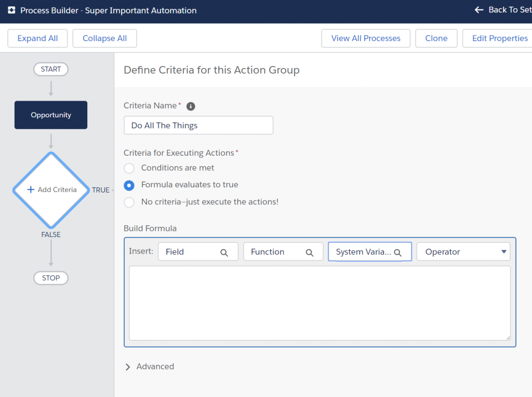Click the plus icon in Add Criteria
Viewport: 532px width, 397px height.
[31, 189]
